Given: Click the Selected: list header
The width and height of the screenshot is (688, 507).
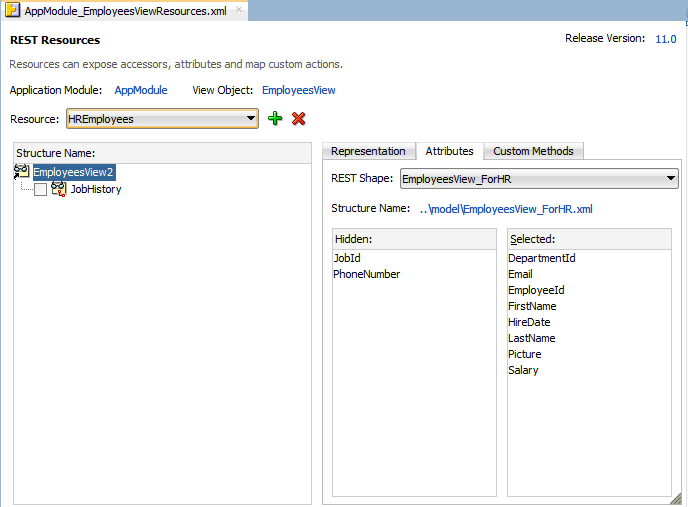Looking at the screenshot, I should [589, 239].
